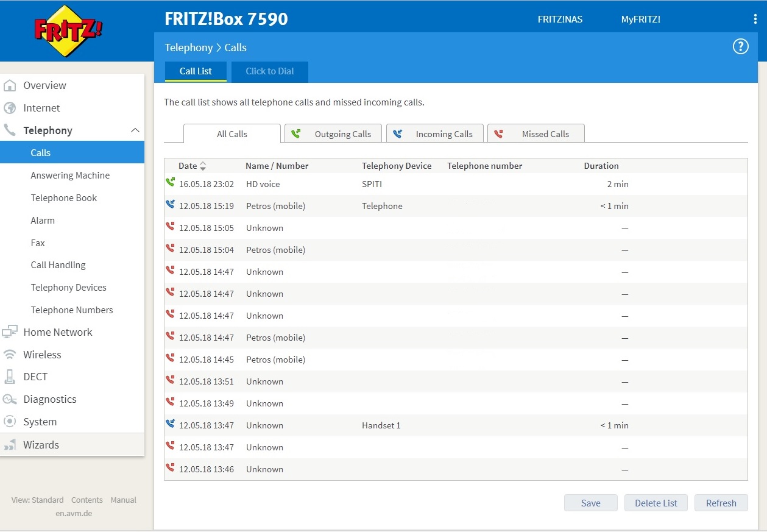
Task: Click blue incoming call icon at 15:19 row
Action: point(170,204)
